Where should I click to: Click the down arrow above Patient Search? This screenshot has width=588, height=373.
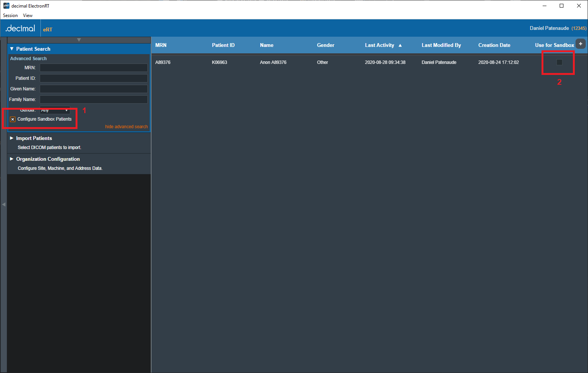point(79,40)
